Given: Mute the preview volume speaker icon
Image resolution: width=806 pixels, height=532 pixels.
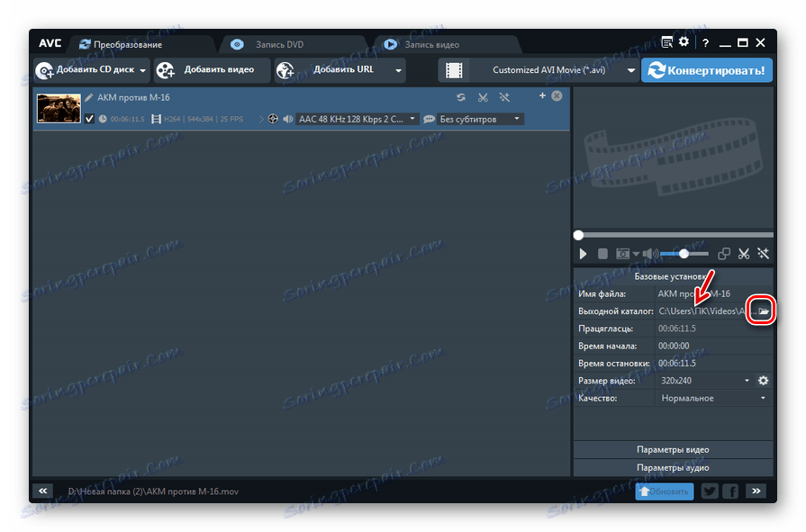Looking at the screenshot, I should 649,254.
